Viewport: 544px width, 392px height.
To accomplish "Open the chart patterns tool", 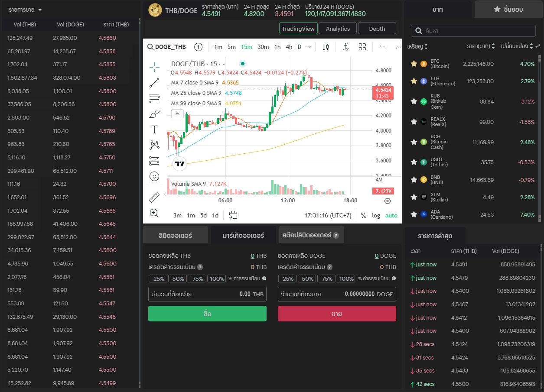I will click(x=154, y=145).
